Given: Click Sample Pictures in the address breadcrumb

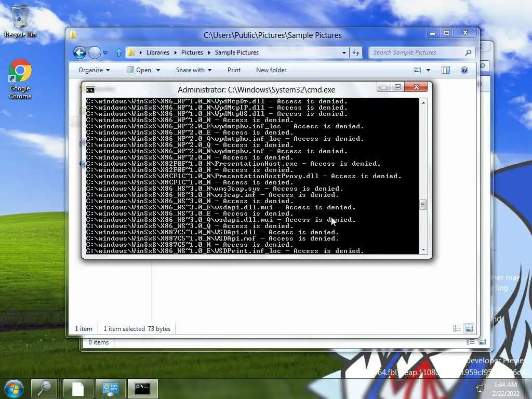Looking at the screenshot, I should 237,52.
